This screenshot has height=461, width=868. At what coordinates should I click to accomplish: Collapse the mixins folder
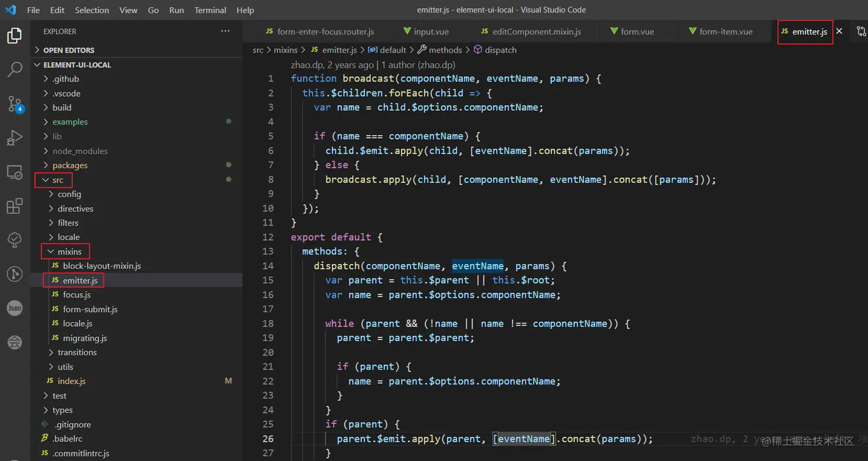pos(137,251)
